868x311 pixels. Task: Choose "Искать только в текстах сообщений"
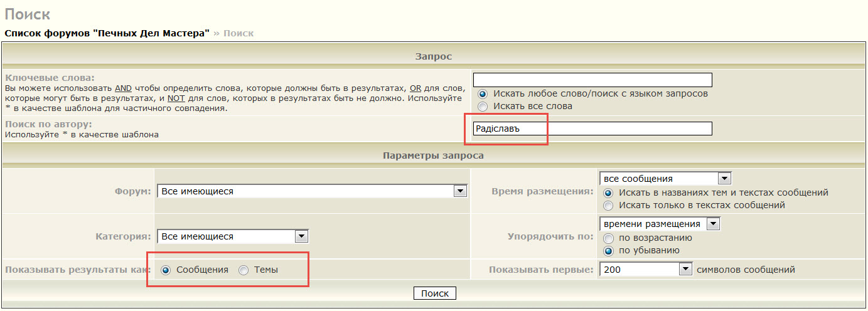[608, 205]
